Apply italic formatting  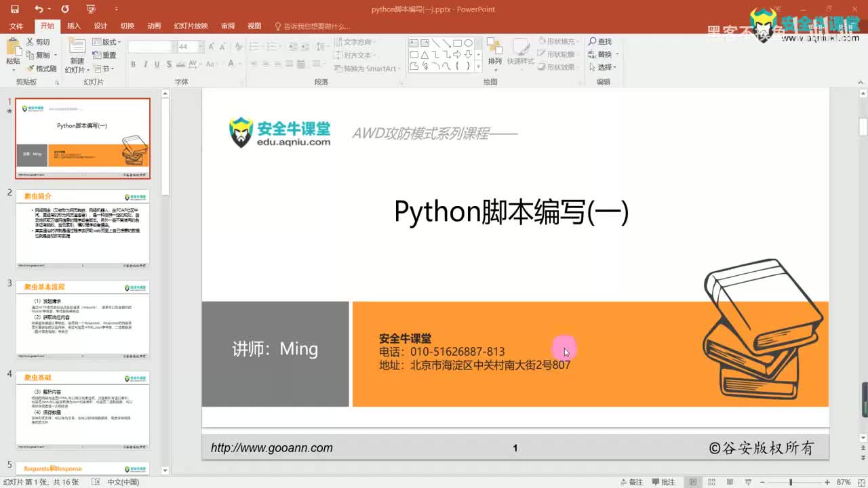coord(145,64)
